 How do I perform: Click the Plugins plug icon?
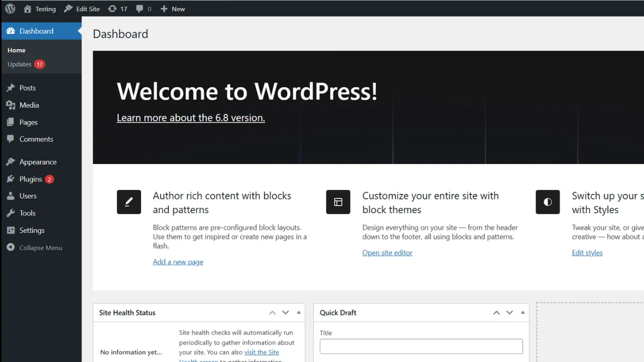[x=11, y=179]
